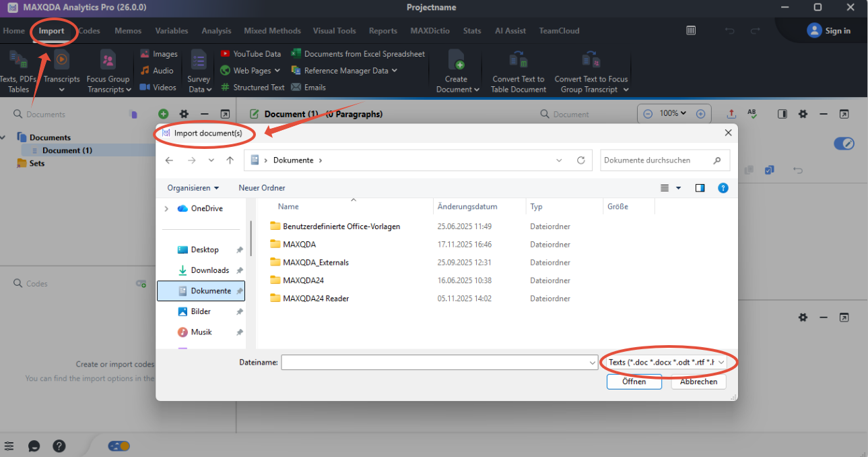
Task: Switch to the Home tab
Action: tap(13, 31)
